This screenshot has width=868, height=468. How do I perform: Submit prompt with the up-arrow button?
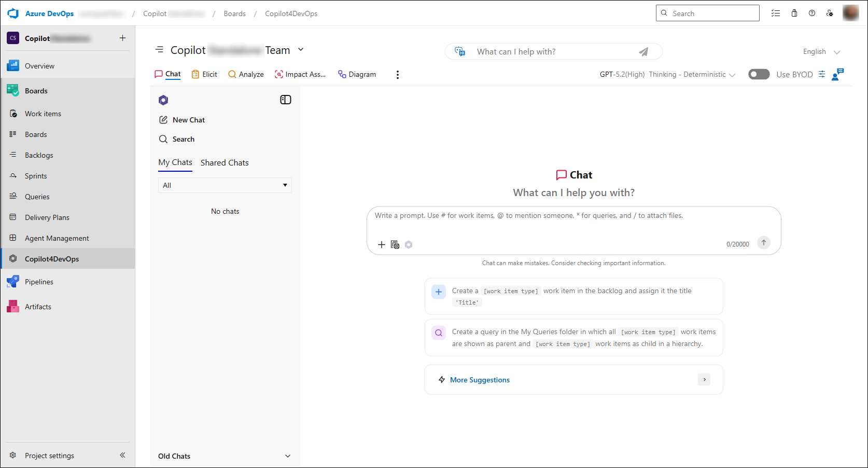pyautogui.click(x=764, y=242)
